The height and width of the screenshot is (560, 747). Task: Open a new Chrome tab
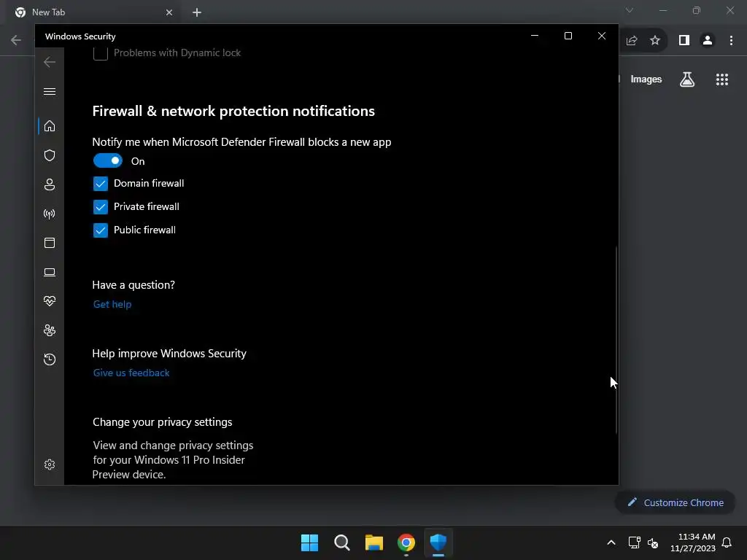(197, 12)
